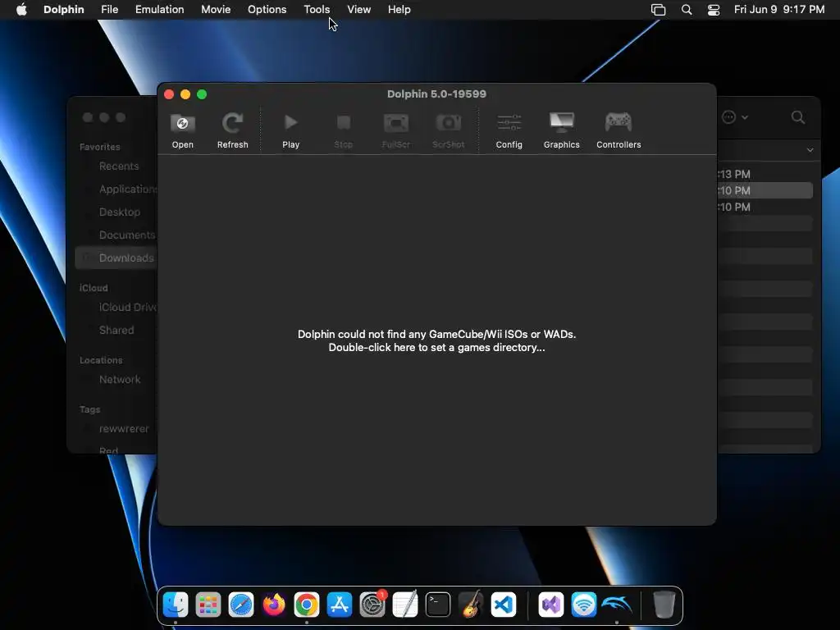The image size is (840, 630).
Task: Click the Play toolbar button
Action: (291, 130)
